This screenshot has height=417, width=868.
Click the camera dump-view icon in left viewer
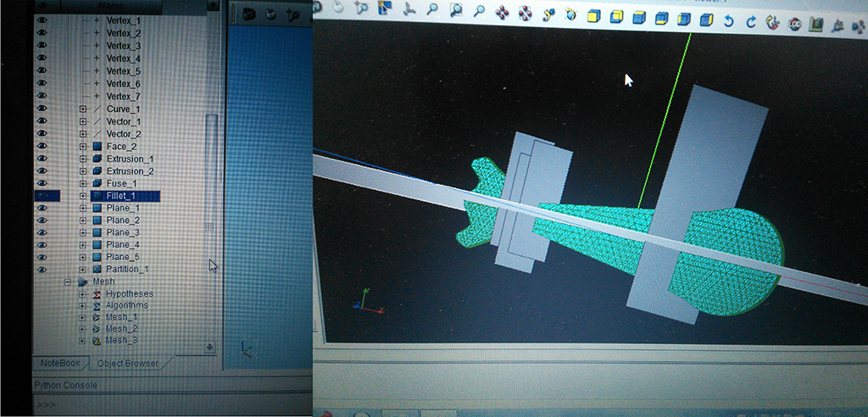coord(249,14)
